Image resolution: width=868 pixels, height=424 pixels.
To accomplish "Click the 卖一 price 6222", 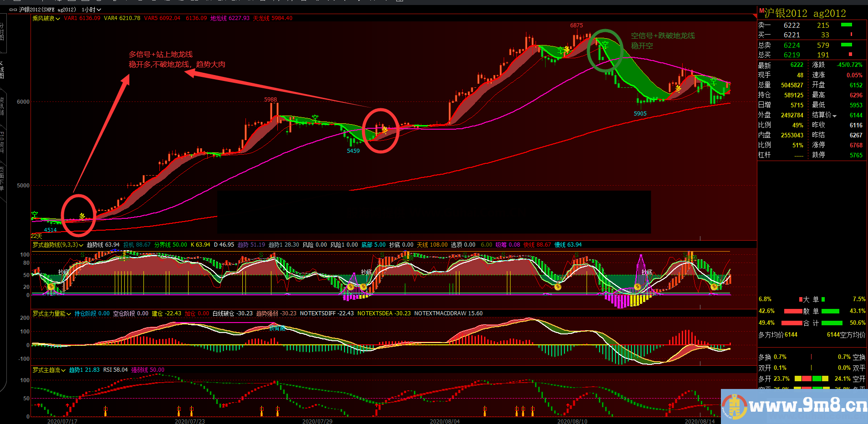I will 791,25.
